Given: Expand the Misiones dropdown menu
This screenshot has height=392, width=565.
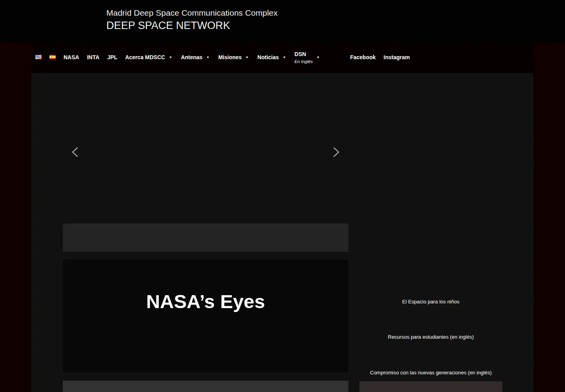Looking at the screenshot, I should coord(233,57).
